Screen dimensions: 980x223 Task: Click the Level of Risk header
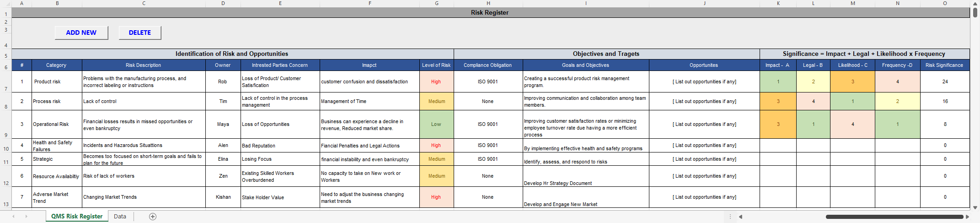tap(437, 65)
